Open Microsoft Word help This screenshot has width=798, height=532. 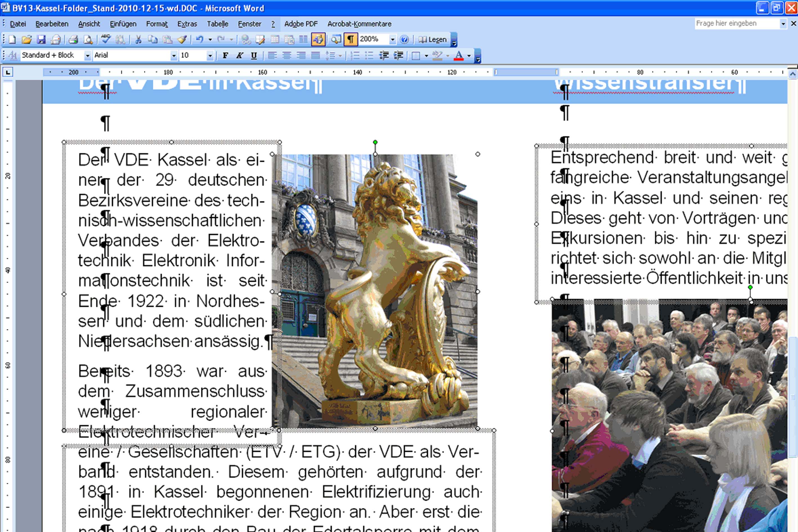point(404,40)
